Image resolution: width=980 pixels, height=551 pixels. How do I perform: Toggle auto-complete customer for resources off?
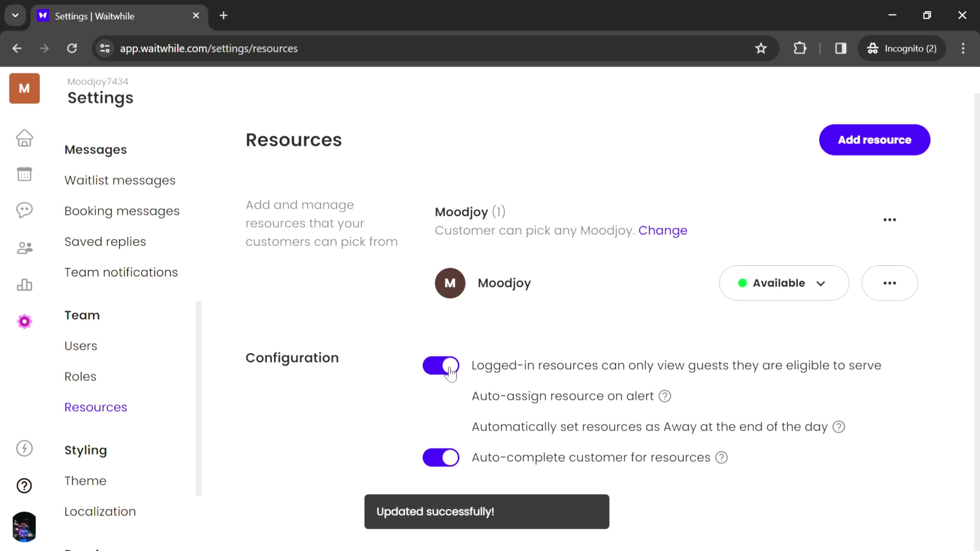(x=441, y=457)
